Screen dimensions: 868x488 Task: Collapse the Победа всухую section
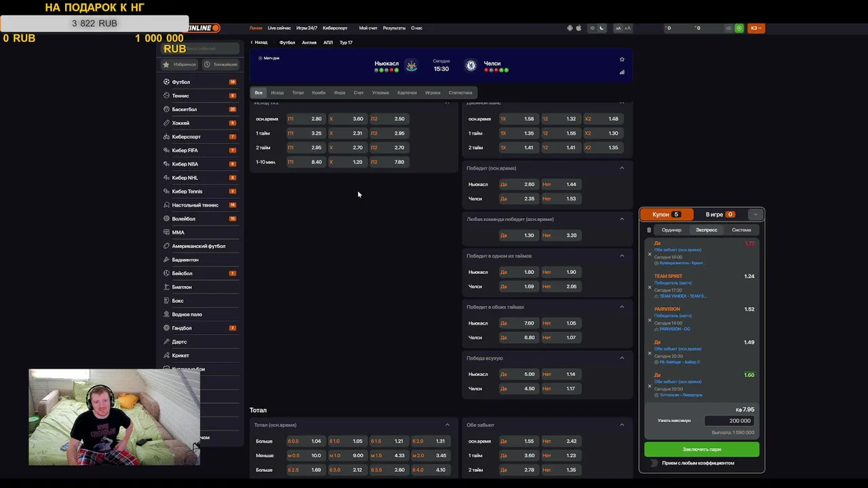(x=622, y=358)
